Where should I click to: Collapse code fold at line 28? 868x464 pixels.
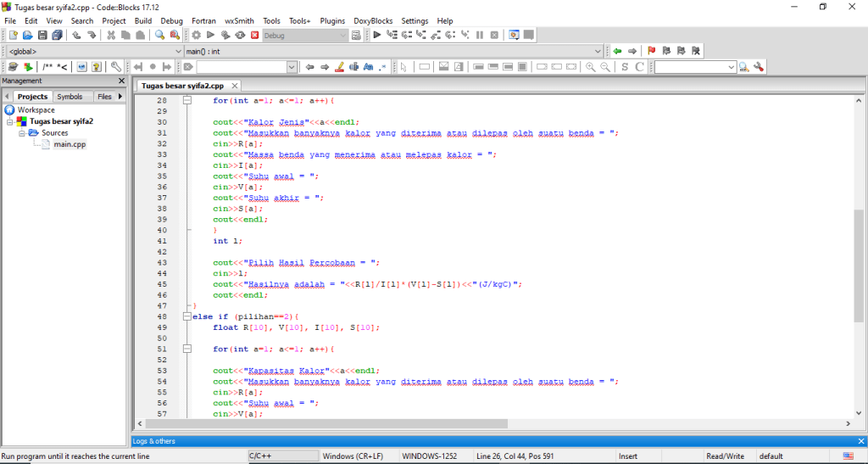188,100
